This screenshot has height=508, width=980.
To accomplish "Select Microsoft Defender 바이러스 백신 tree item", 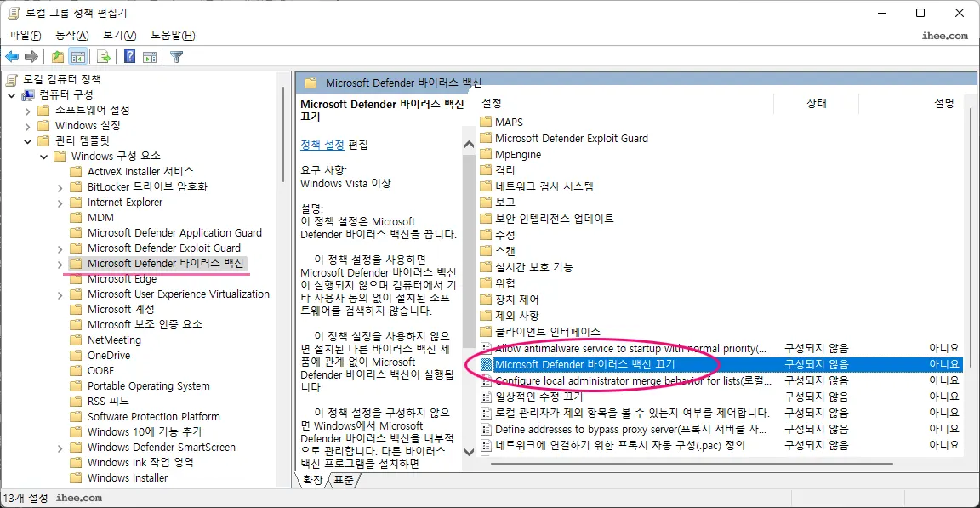I will click(165, 264).
